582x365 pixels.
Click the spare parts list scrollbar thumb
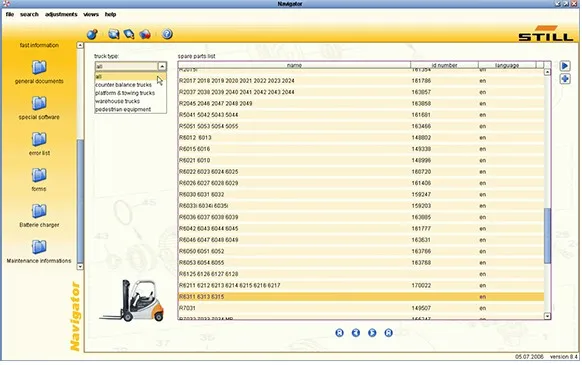(x=547, y=236)
